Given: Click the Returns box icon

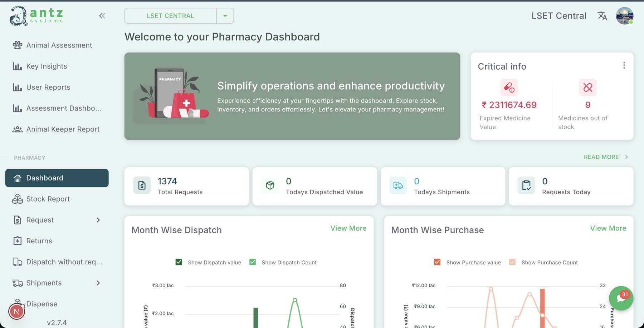Looking at the screenshot, I should (x=18, y=241).
